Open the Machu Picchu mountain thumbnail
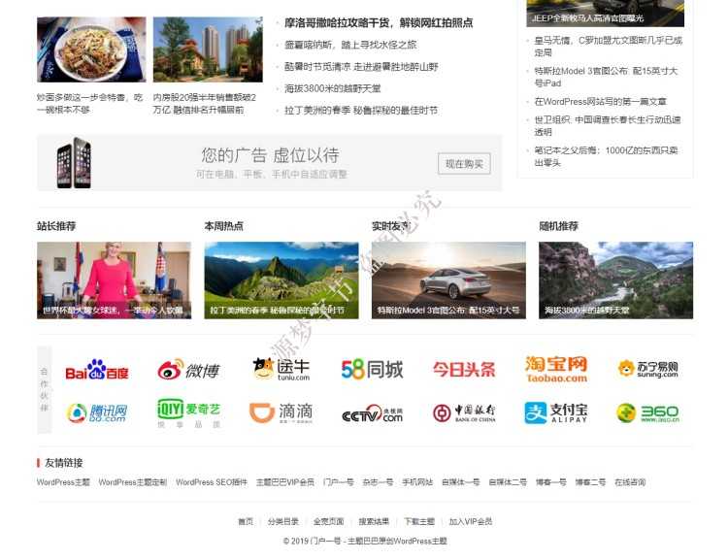 tap(281, 280)
